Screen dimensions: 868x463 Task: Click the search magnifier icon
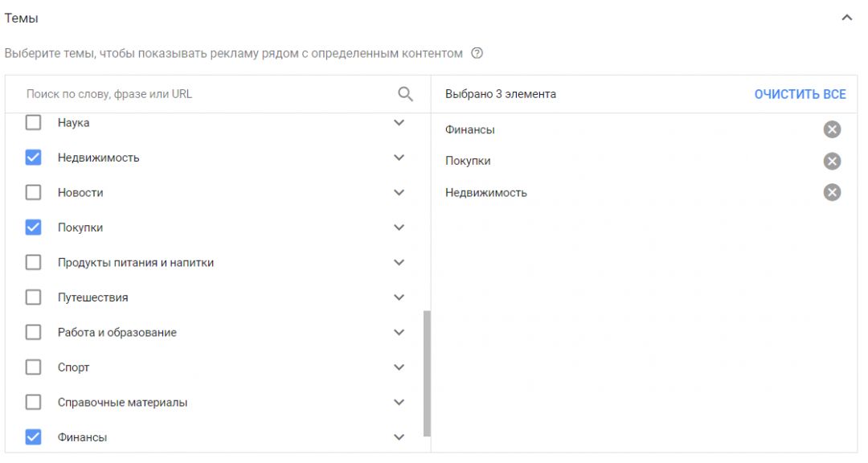click(x=405, y=94)
